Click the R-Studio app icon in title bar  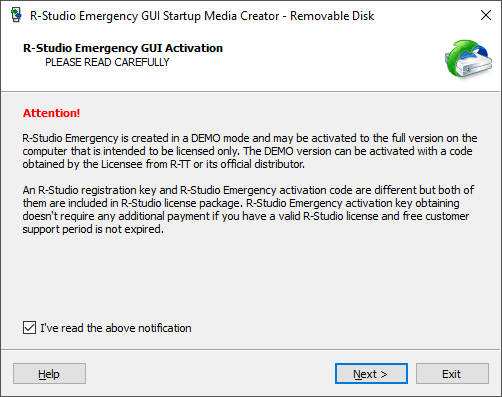pyautogui.click(x=16, y=15)
